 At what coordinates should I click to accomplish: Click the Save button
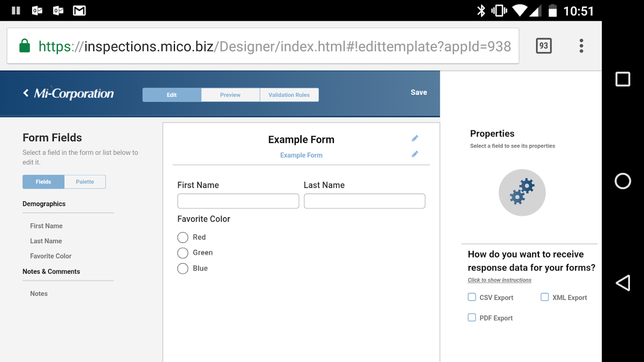pos(418,92)
